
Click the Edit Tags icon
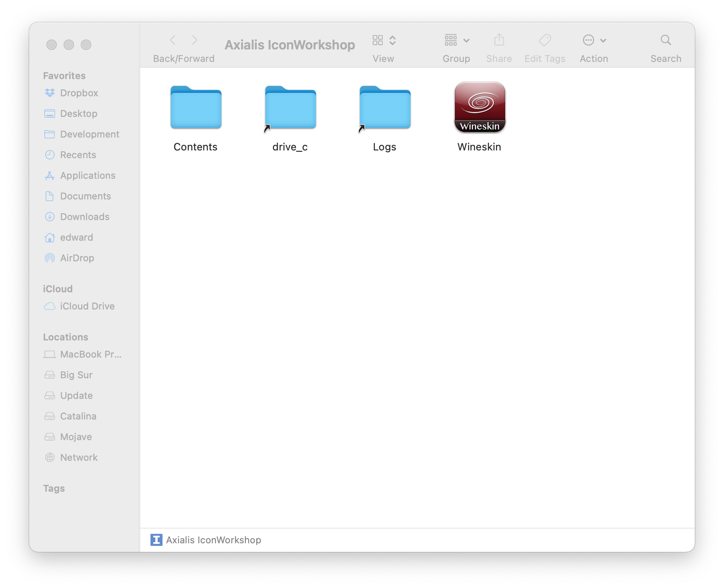545,40
